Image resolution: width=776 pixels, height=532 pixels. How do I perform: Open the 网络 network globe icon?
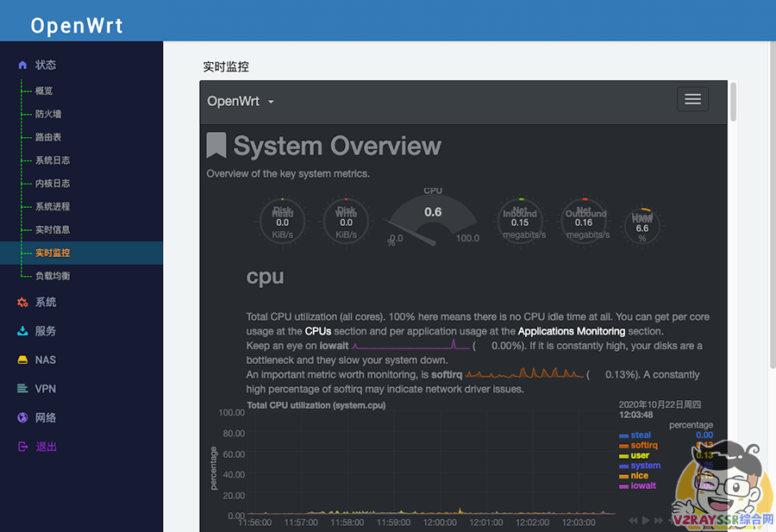22,417
